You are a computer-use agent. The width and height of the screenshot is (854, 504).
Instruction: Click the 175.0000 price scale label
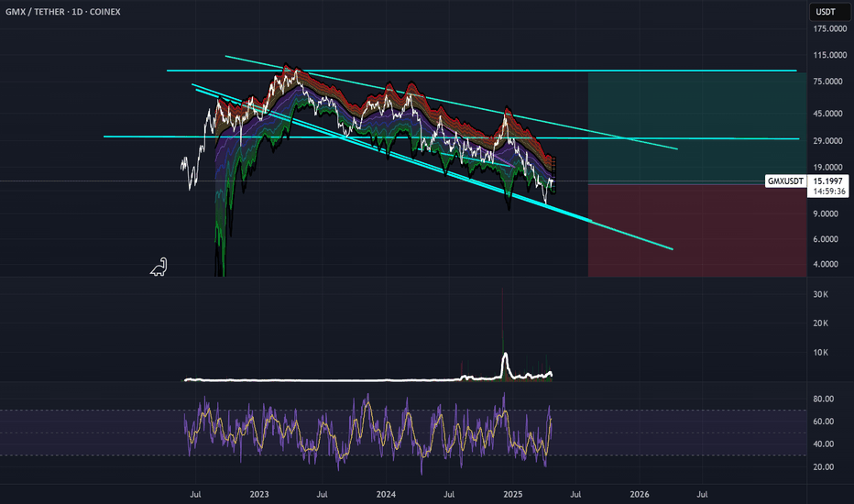[x=830, y=28]
